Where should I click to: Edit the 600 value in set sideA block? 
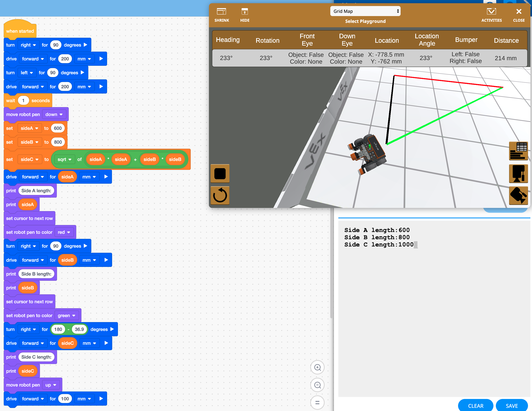pyautogui.click(x=57, y=128)
